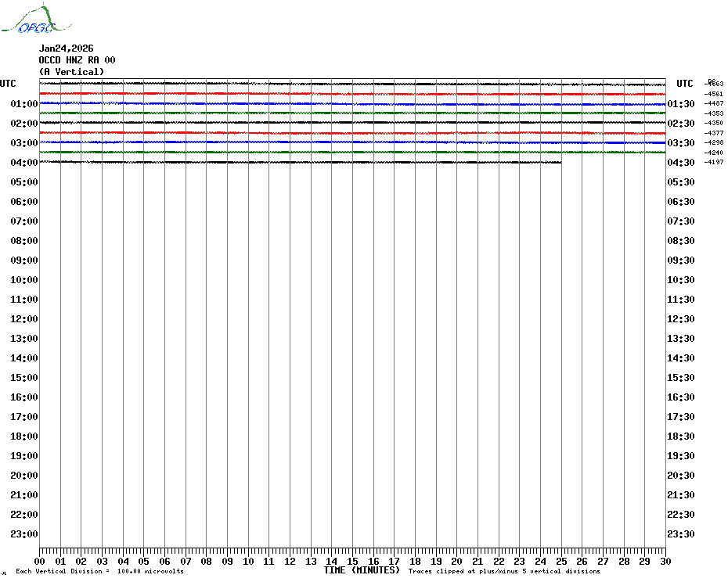Click the offset value -4350
Image resolution: width=728 pixels, height=582 pixels.
click(714, 123)
